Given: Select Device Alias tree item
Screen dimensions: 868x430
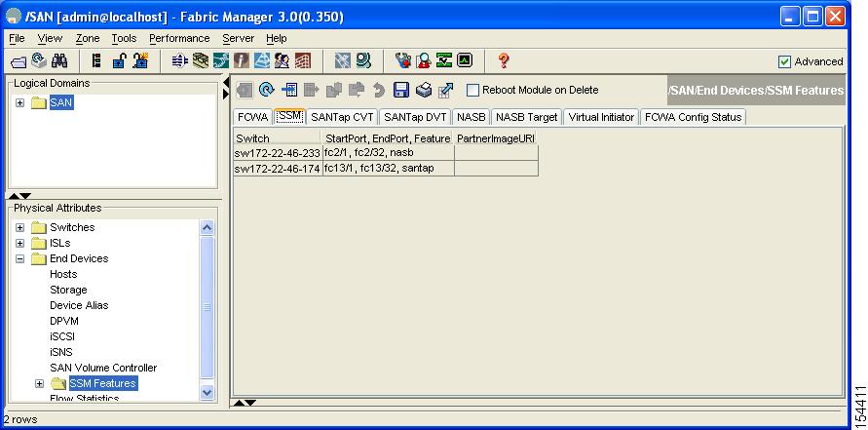Looking at the screenshot, I should tap(79, 305).
